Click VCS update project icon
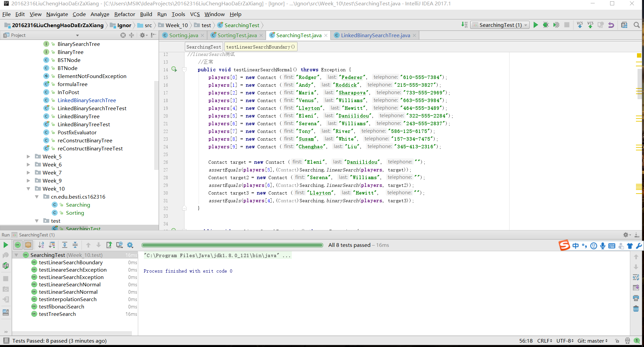The image size is (644, 347). pyautogui.click(x=580, y=25)
